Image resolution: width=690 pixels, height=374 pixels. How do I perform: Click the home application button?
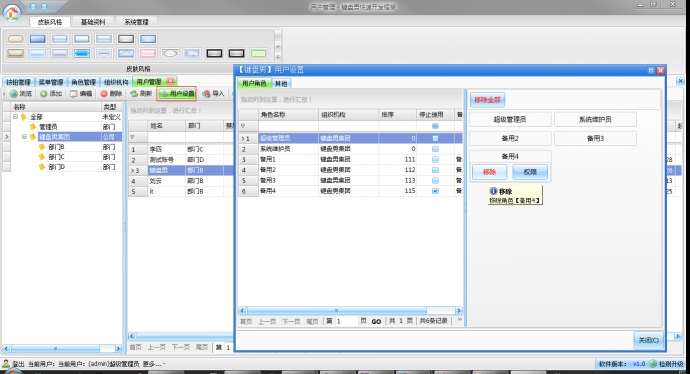pos(12,12)
